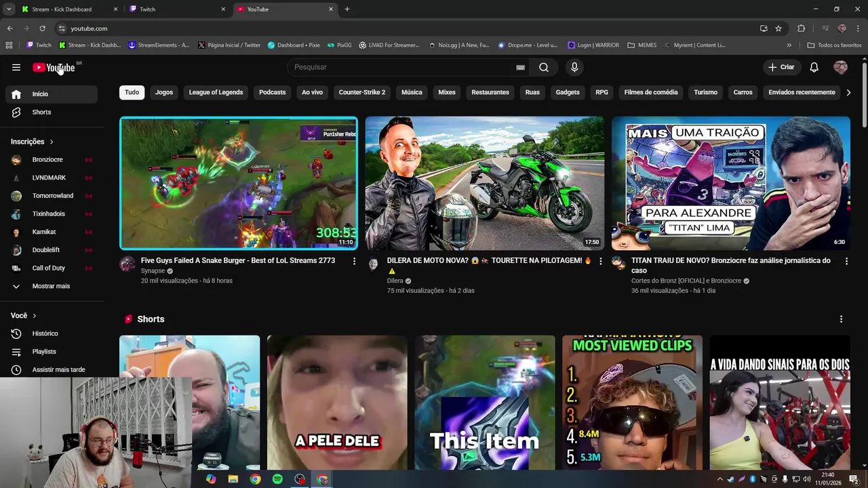Select the Counter-Strike 2 chip
868x488 pixels.
362,92
